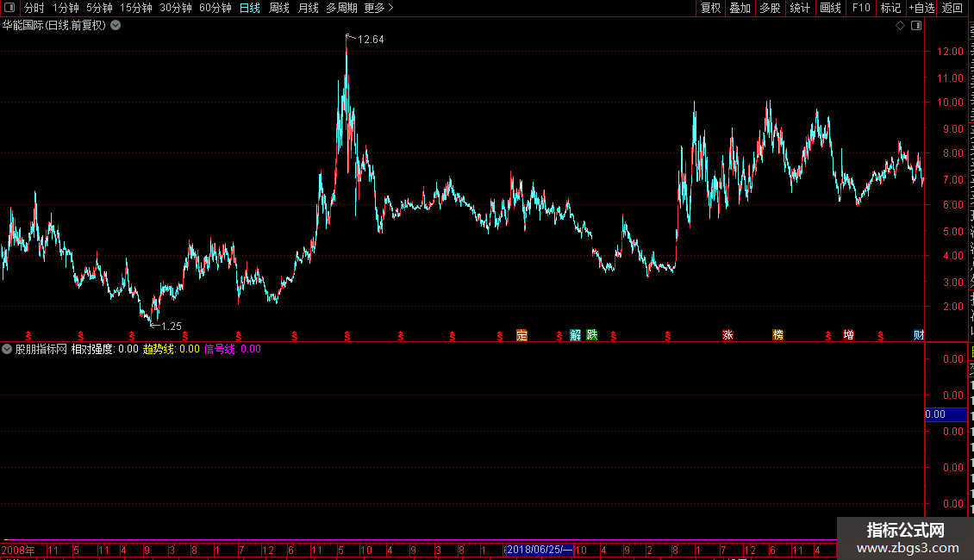Viewport: 974px width, 560px height.
Task: Select the 5分钟 period
Action: click(x=99, y=8)
